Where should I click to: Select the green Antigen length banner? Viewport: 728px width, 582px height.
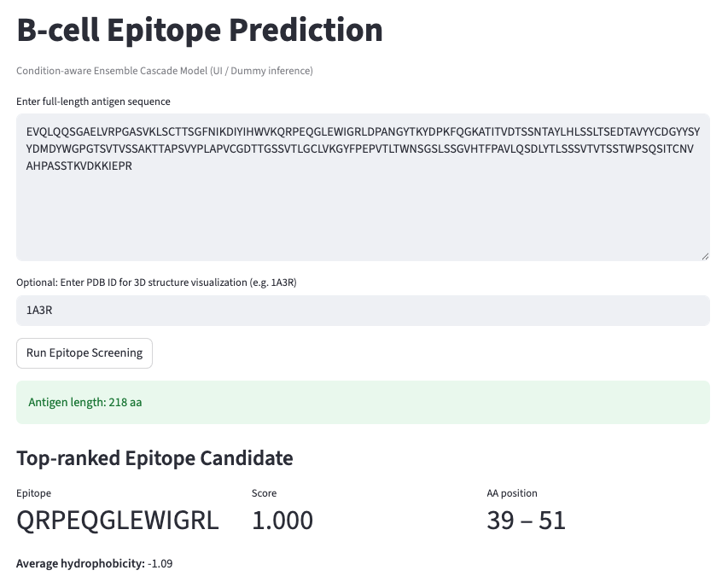[x=363, y=403]
